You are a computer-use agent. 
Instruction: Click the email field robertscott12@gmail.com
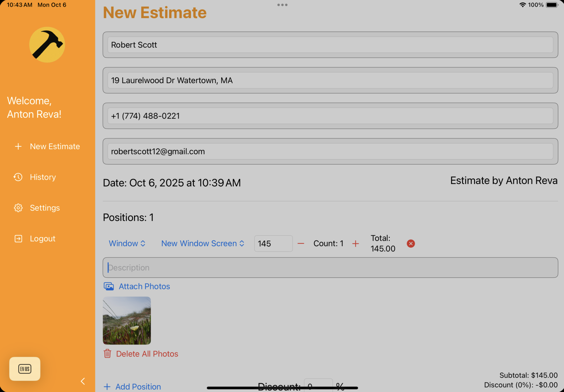tap(330, 151)
